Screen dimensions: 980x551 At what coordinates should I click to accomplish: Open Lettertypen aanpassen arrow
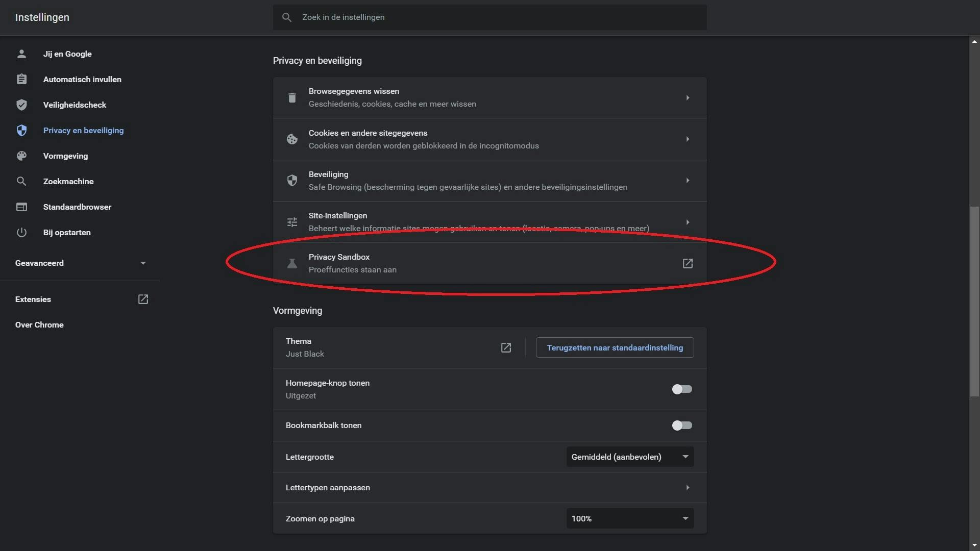click(688, 488)
